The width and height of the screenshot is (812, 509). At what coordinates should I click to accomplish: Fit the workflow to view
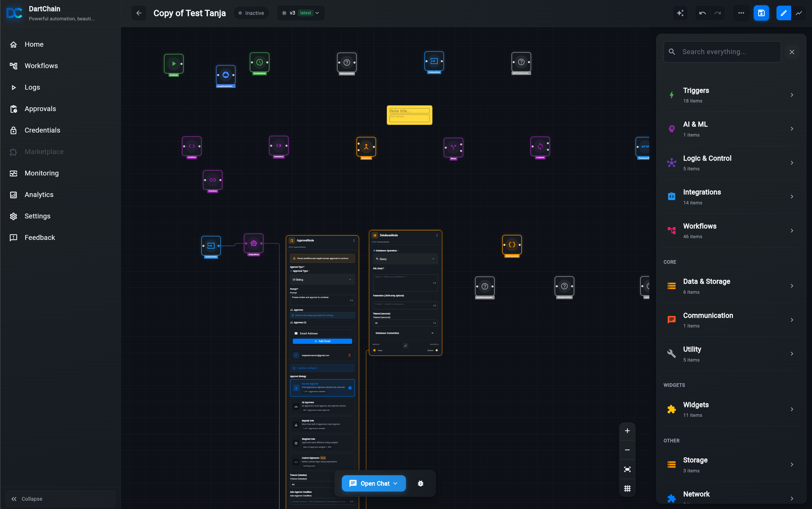coord(627,469)
